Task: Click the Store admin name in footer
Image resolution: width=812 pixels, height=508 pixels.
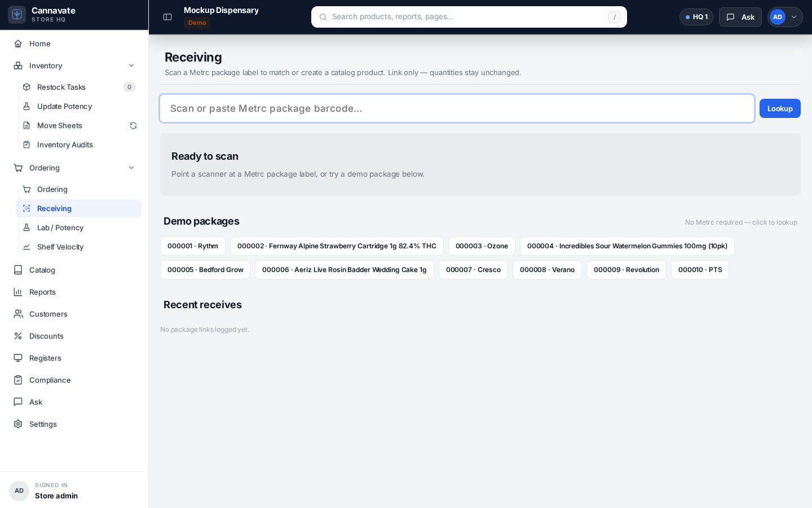Action: 56,496
